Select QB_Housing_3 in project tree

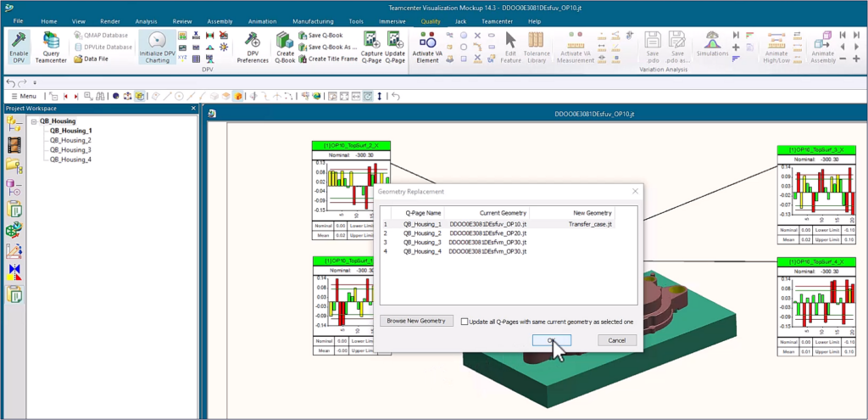coord(70,149)
